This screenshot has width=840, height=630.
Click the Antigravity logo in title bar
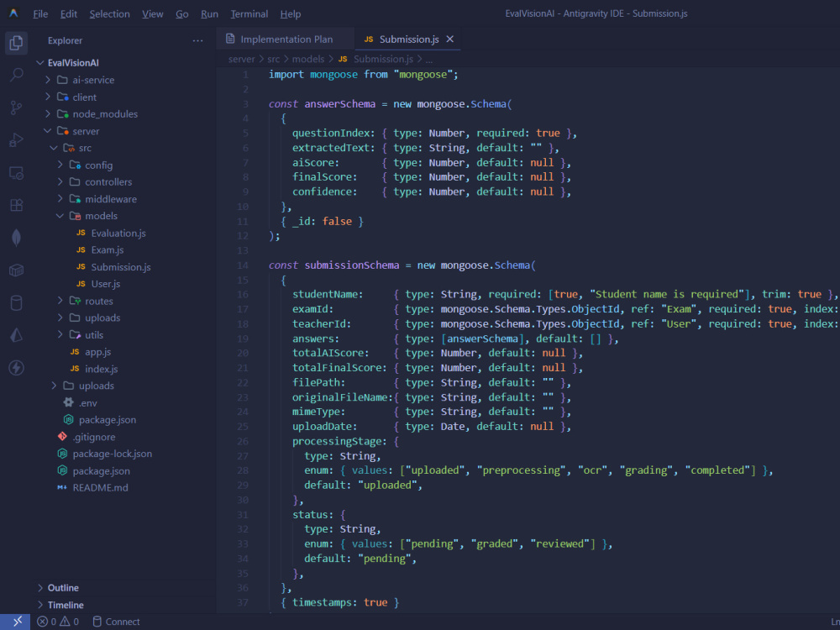coord(14,13)
